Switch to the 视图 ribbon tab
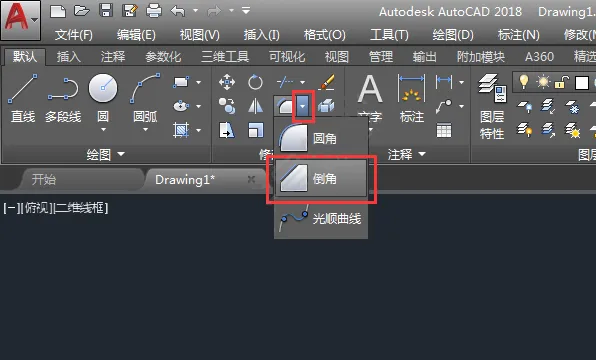Image resolution: width=596 pixels, height=360 pixels. [337, 57]
